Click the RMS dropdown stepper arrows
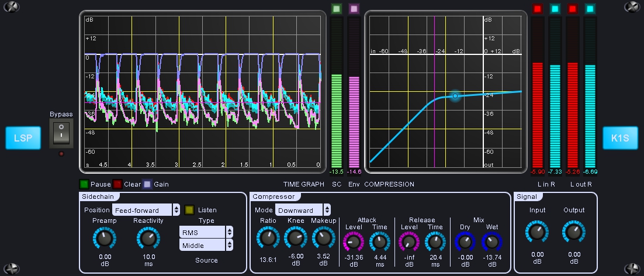 tap(229, 232)
